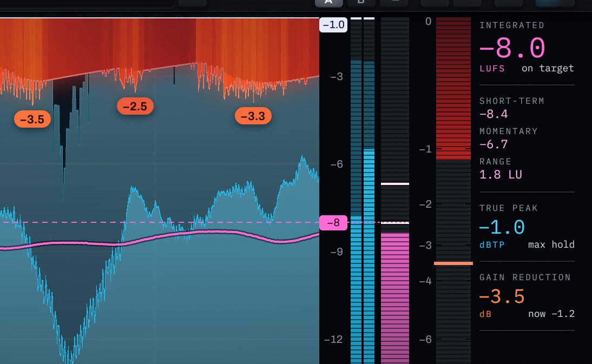This screenshot has width=592, height=364.
Task: Click the Short-Term -8.4 value
Action: click(x=494, y=114)
